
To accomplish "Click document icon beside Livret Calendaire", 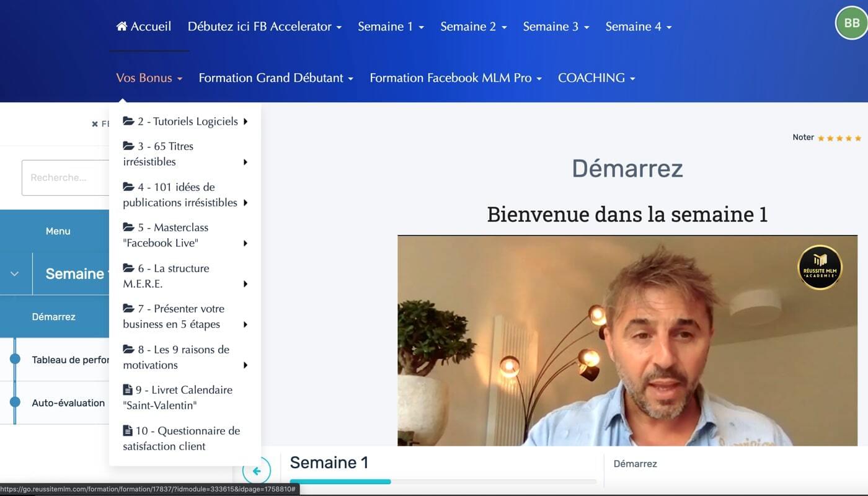I will (127, 390).
